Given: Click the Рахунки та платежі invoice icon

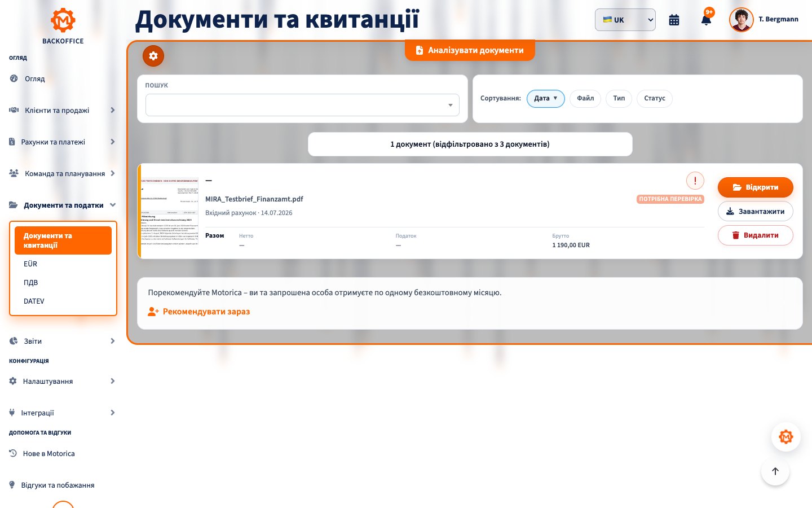Looking at the screenshot, I should tap(12, 142).
